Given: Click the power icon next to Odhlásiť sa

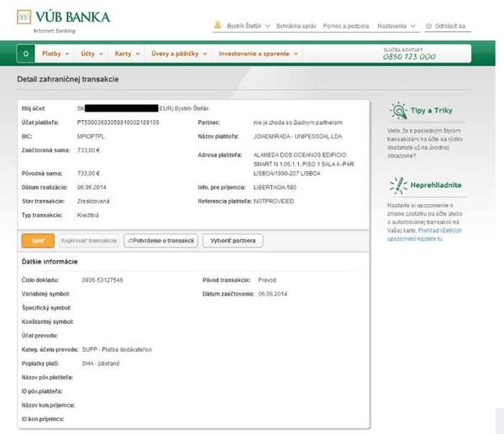Looking at the screenshot, I should click(x=429, y=26).
